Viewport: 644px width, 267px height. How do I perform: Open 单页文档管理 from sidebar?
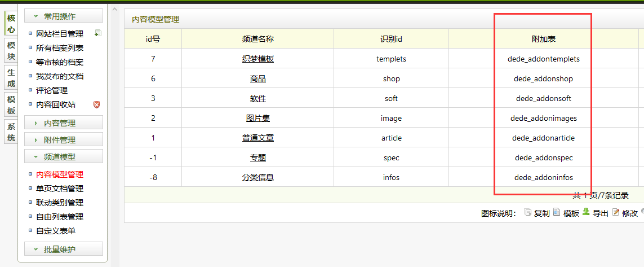[59, 189]
